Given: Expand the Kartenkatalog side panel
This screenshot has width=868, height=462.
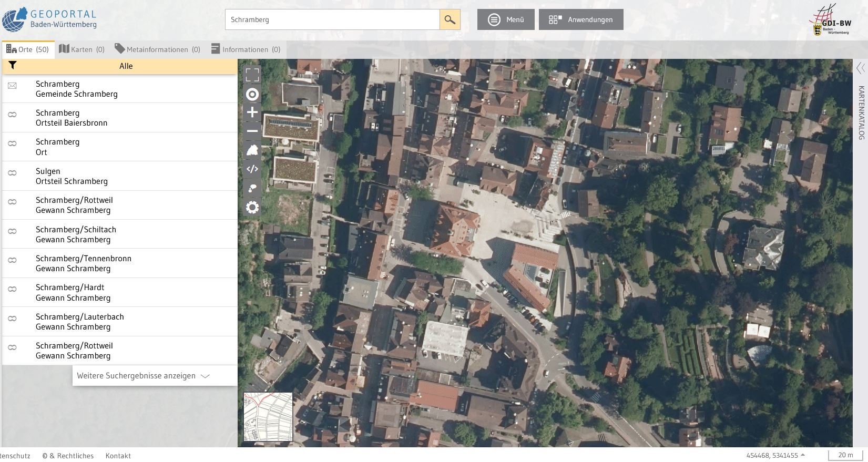Looking at the screenshot, I should (x=860, y=68).
